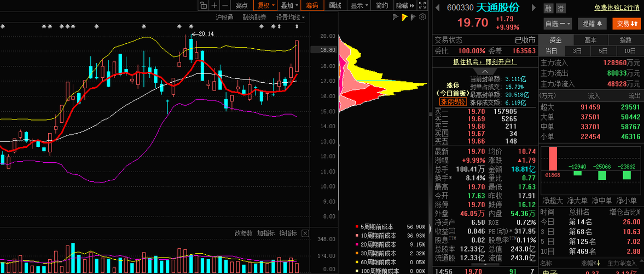This screenshot has width=644, height=274.
Task: Enable 画线 drawing mode
Action: coord(335,5)
